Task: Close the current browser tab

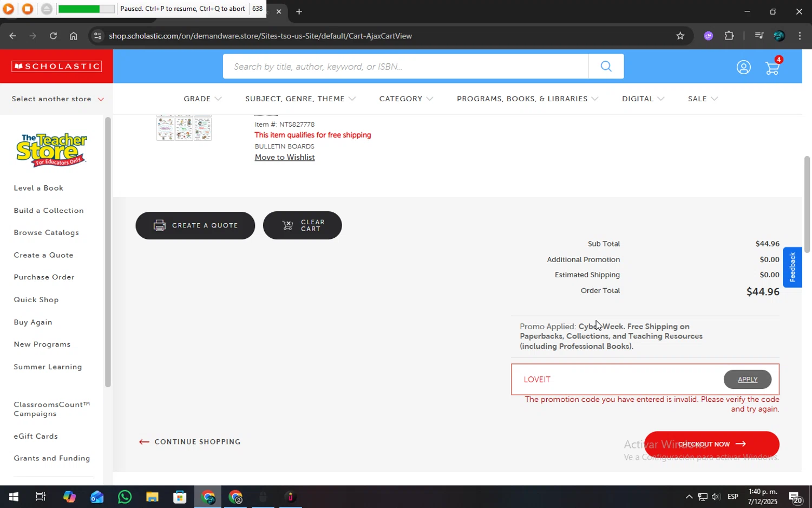Action: (x=279, y=11)
